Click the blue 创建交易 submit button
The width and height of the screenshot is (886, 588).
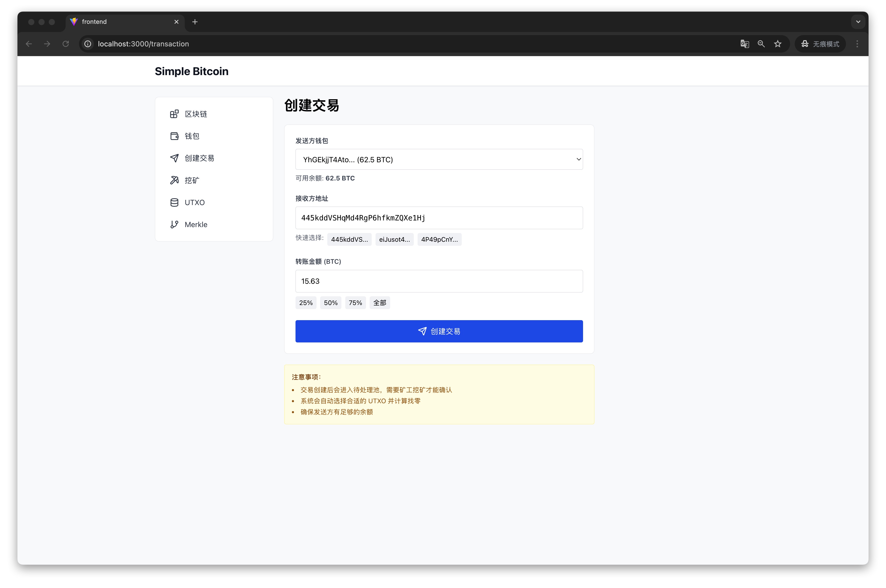click(x=439, y=331)
